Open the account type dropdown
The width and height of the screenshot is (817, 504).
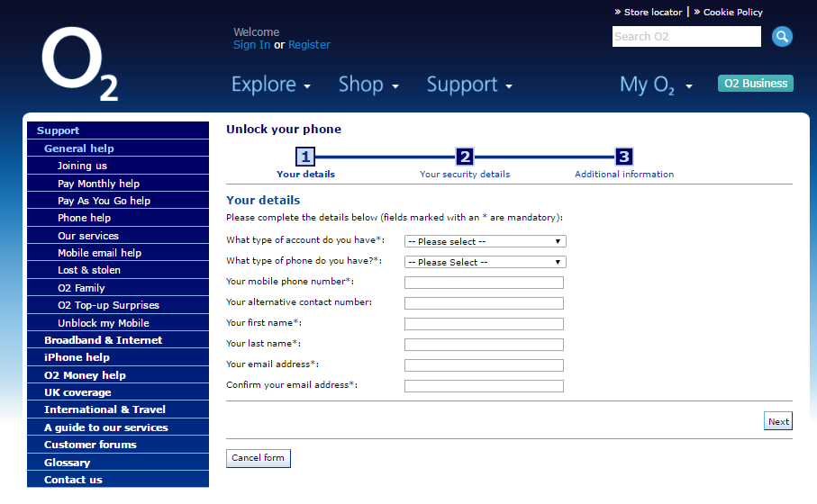[486, 241]
